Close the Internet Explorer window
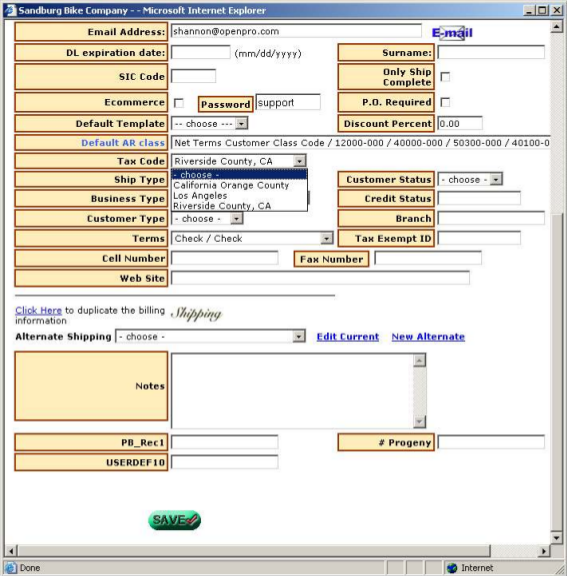567x576 pixels. [x=557, y=10]
